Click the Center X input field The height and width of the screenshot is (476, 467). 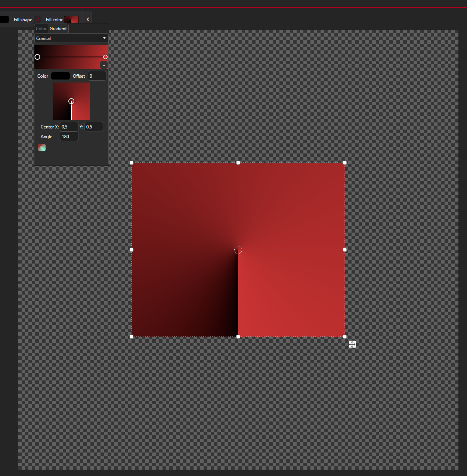tap(69, 127)
